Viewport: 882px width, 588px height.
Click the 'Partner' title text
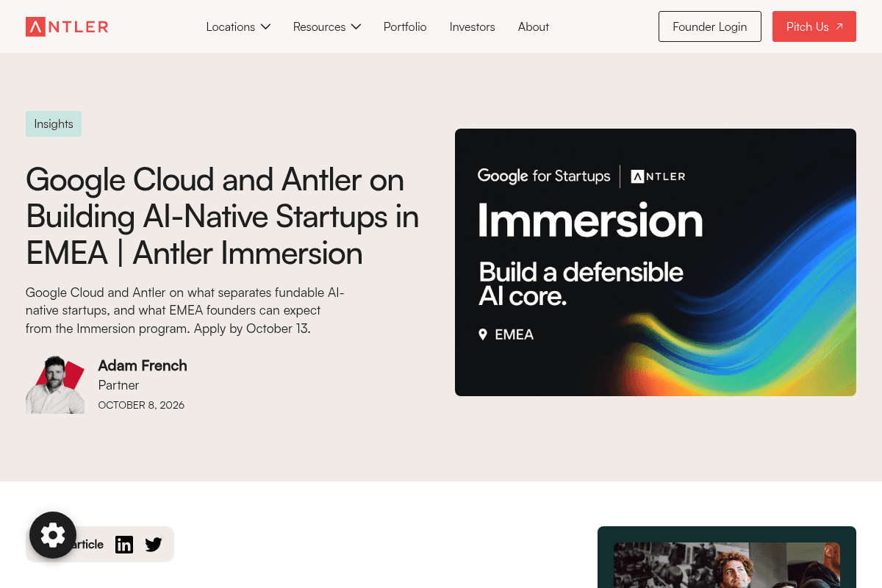(x=118, y=385)
